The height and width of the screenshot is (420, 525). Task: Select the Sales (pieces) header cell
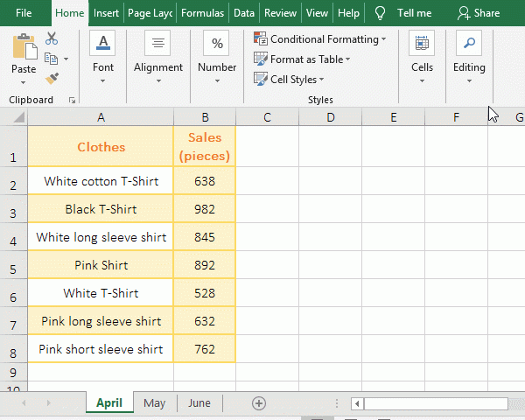205,146
